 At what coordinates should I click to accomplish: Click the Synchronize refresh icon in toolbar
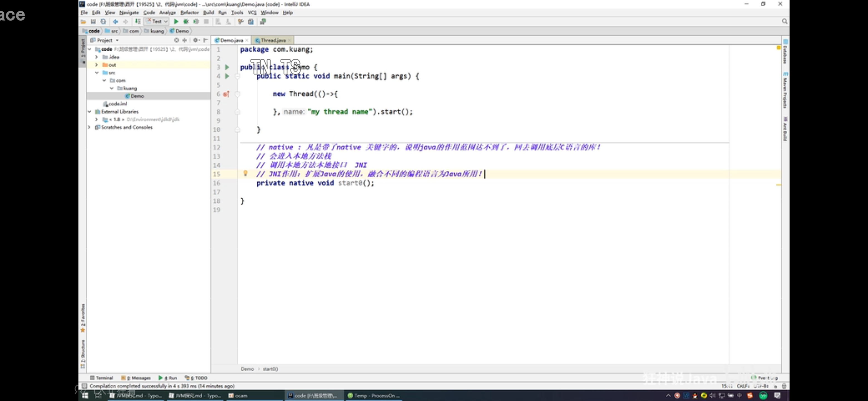pos(103,22)
